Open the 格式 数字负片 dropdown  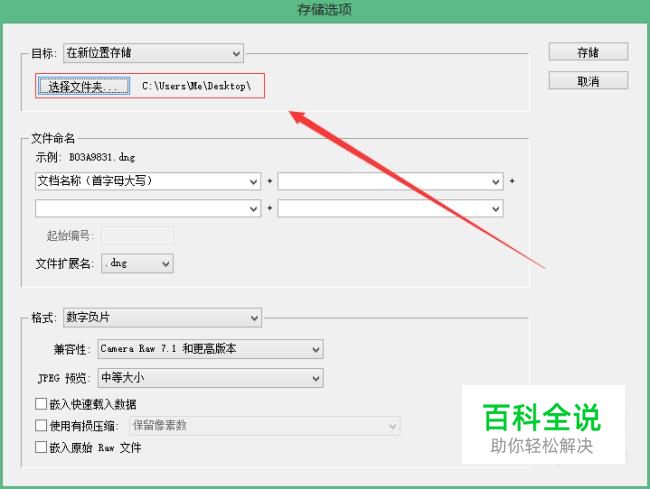click(x=162, y=318)
